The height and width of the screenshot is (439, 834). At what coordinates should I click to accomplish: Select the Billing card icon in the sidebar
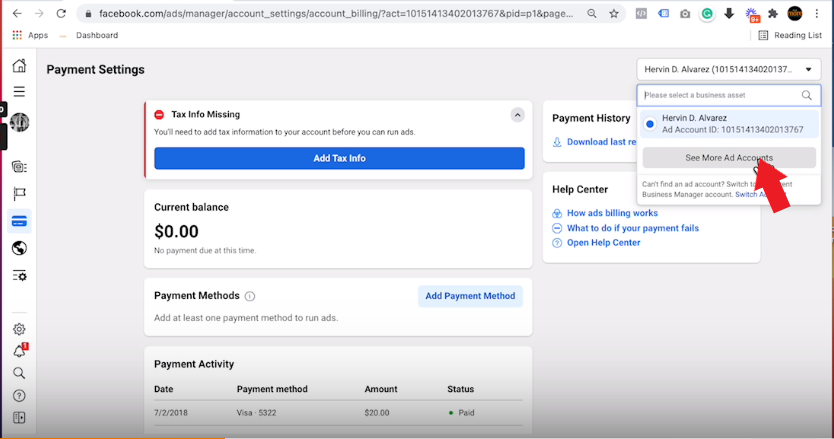(19, 221)
